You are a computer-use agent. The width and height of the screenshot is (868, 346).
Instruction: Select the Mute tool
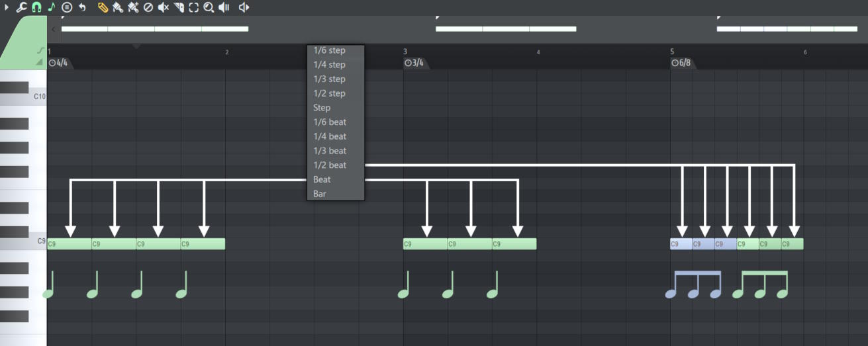(x=164, y=7)
